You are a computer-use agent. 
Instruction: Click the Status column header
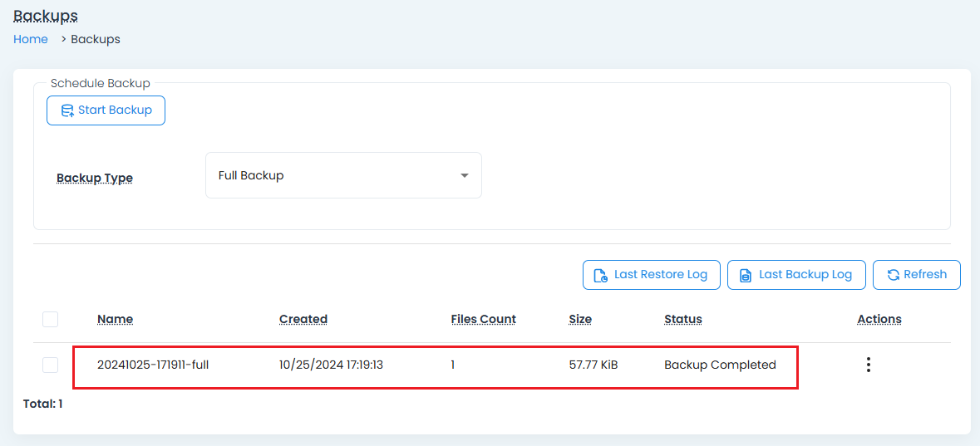[682, 319]
